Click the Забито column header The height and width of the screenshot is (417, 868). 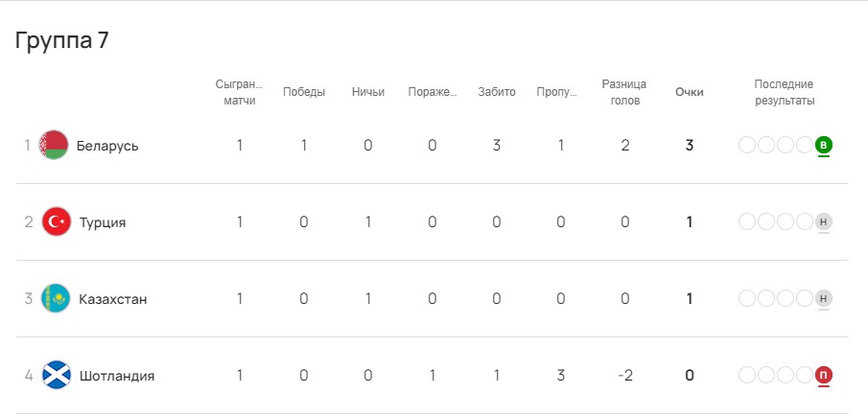pyautogui.click(x=497, y=92)
